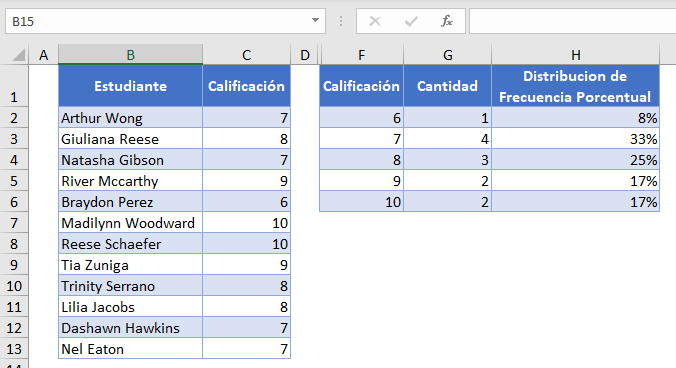676x368 pixels.
Task: Select the Natasha Gibson cell
Action: coord(131,160)
